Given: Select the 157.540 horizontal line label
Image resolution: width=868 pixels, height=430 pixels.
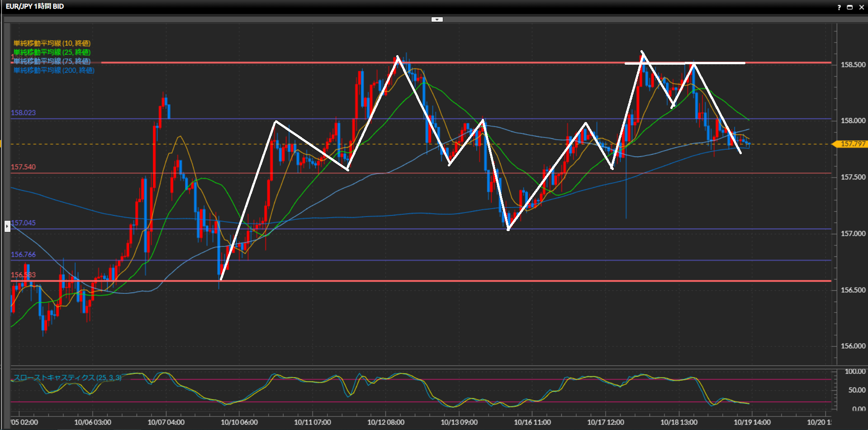Looking at the screenshot, I should tap(23, 167).
